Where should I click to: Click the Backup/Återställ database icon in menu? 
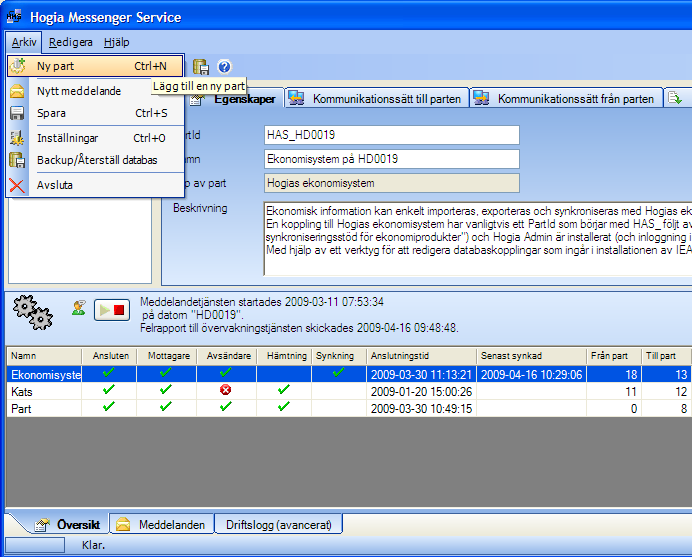point(17,160)
